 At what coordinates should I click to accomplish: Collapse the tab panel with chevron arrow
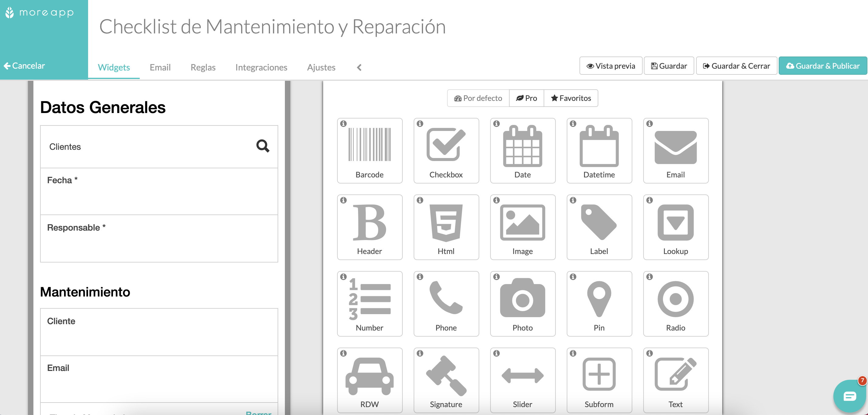pos(359,67)
